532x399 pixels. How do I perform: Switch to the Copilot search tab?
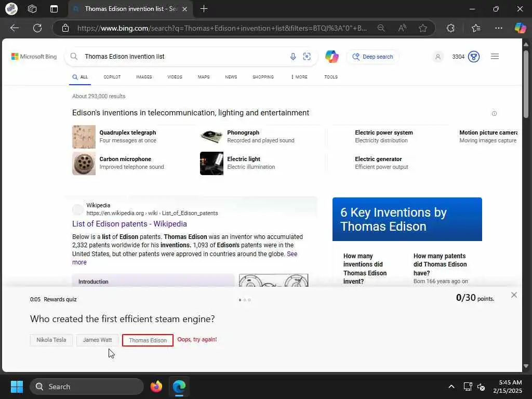[112, 77]
